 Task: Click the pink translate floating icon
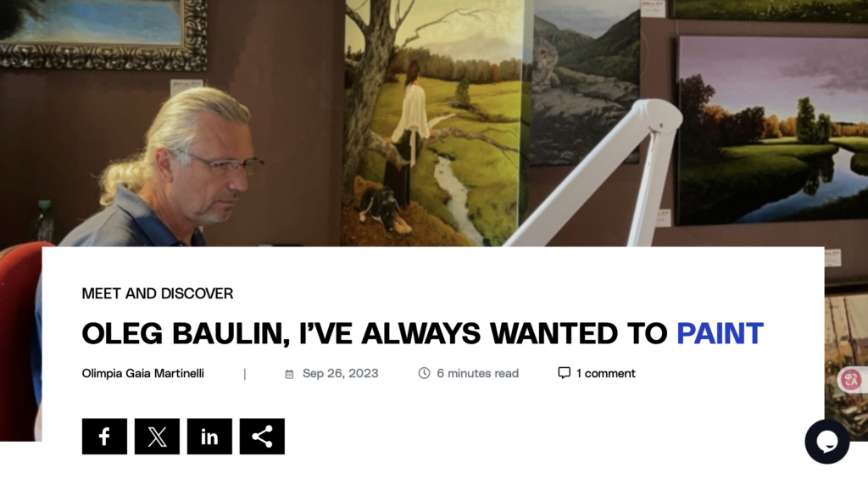(x=851, y=380)
